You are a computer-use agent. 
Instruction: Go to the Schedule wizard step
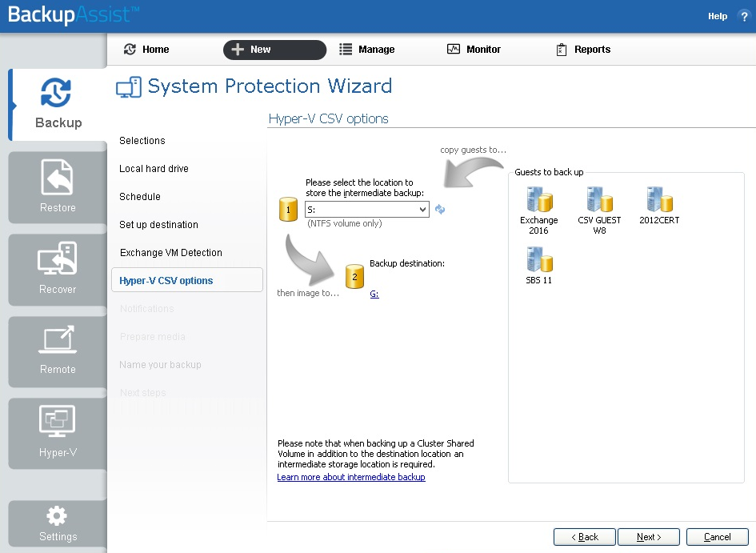click(140, 196)
